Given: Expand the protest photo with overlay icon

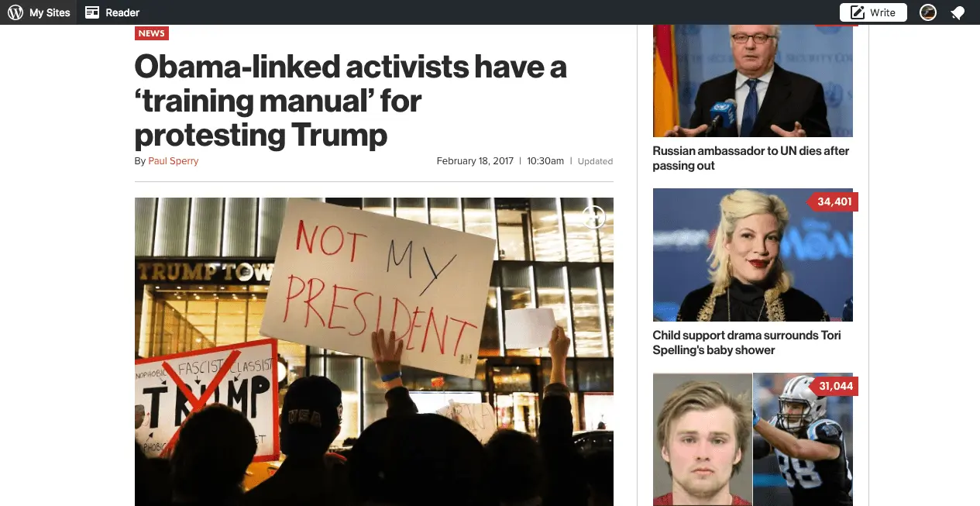Looking at the screenshot, I should pyautogui.click(x=593, y=217).
